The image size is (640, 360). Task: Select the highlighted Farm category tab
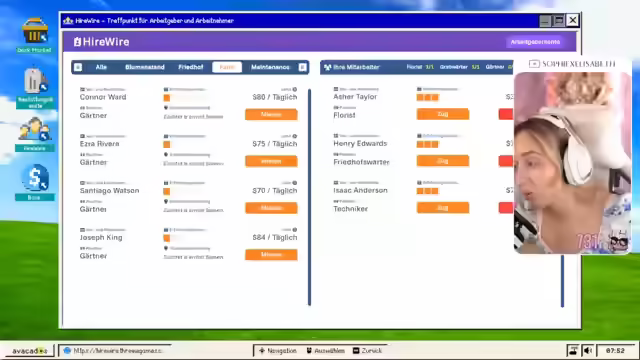[227, 67]
